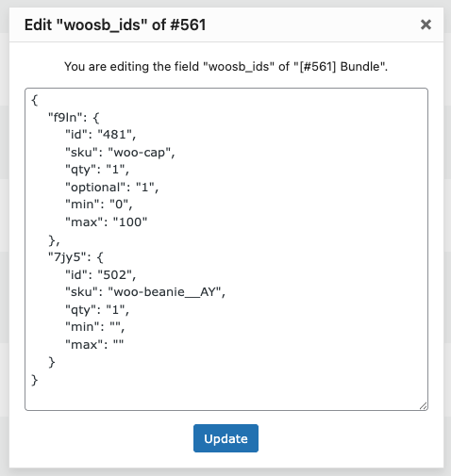Click the empty "max": "" line
This screenshot has height=476, width=451.
94,345
